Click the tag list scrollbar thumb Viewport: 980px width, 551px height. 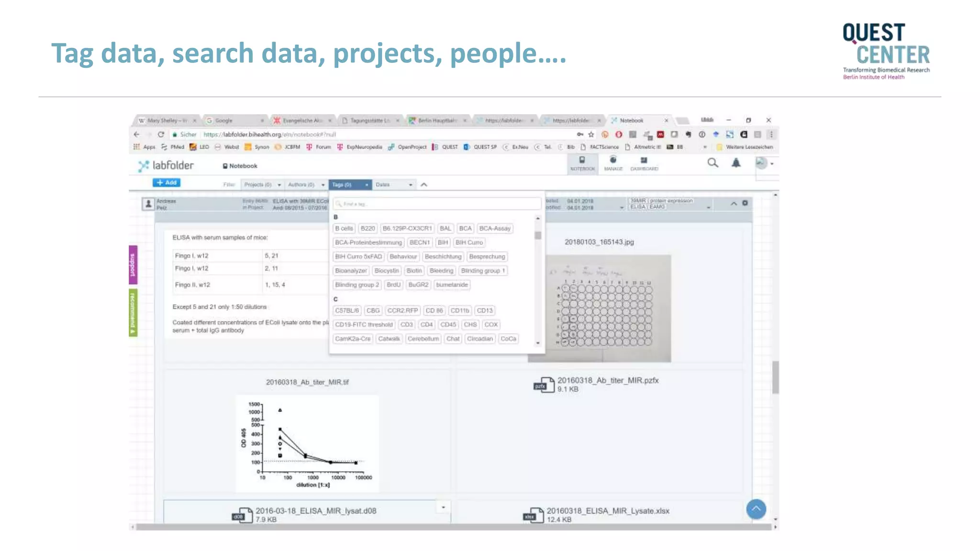538,235
